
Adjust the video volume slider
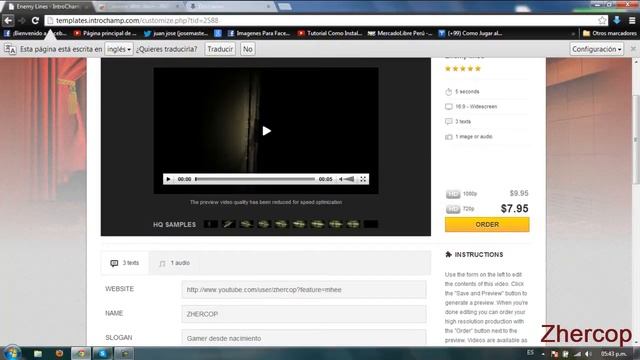pyautogui.click(x=349, y=179)
